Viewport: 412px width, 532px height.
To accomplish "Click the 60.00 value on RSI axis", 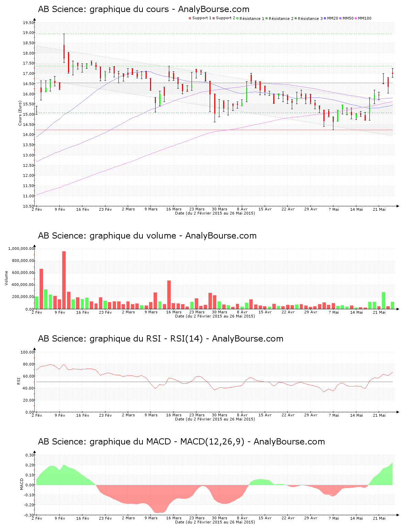I will [x=28, y=376].
